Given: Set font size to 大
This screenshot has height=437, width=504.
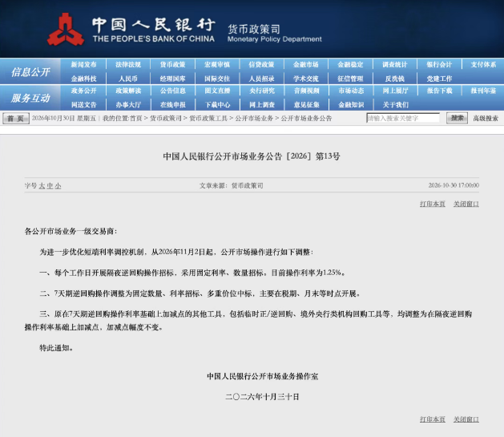Looking at the screenshot, I should (42, 186).
